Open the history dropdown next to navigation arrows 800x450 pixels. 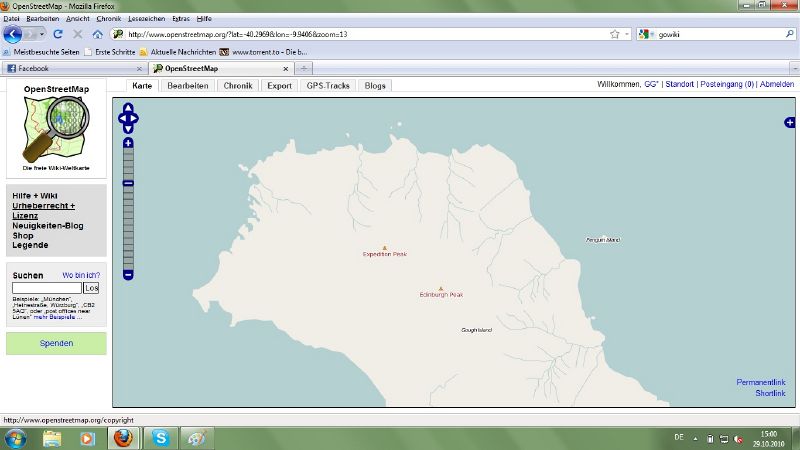[x=42, y=34]
